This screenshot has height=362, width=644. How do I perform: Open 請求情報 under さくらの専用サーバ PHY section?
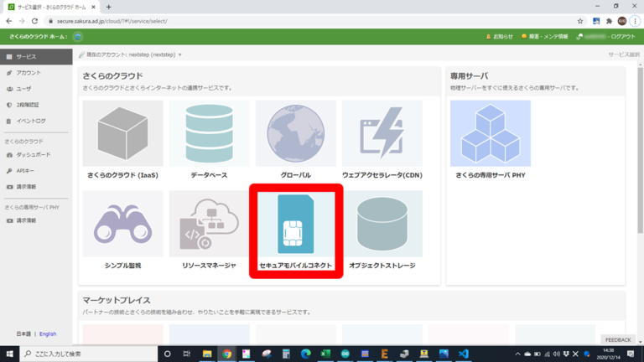pos(36,220)
